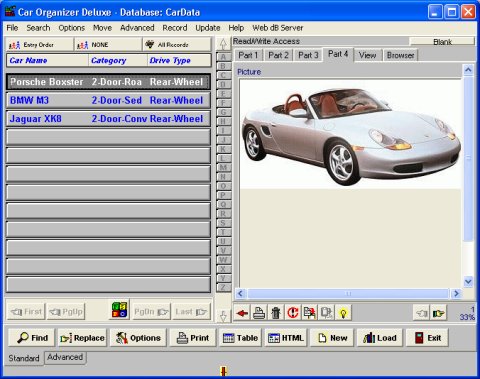The height and width of the screenshot is (379, 480).
Task: Open the File menu
Action: coord(12,28)
